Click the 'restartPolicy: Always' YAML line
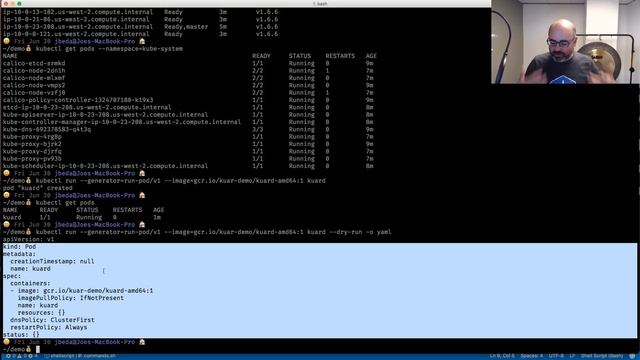 pos(49,327)
